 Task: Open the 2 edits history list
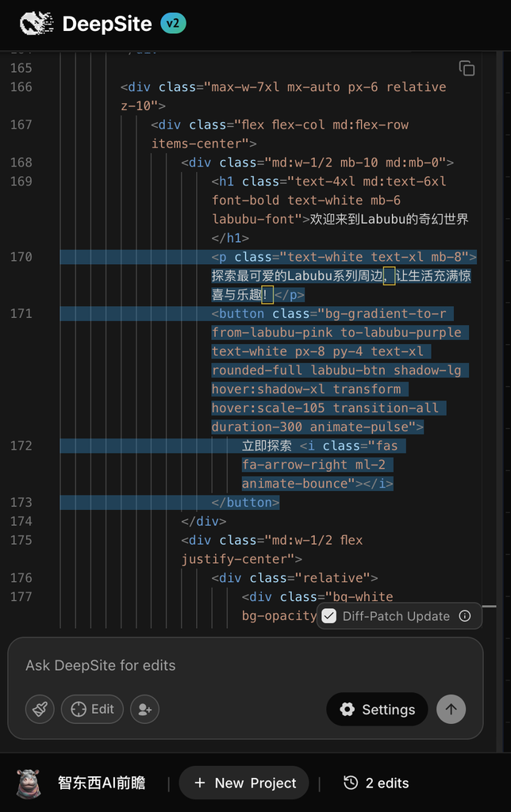click(376, 783)
